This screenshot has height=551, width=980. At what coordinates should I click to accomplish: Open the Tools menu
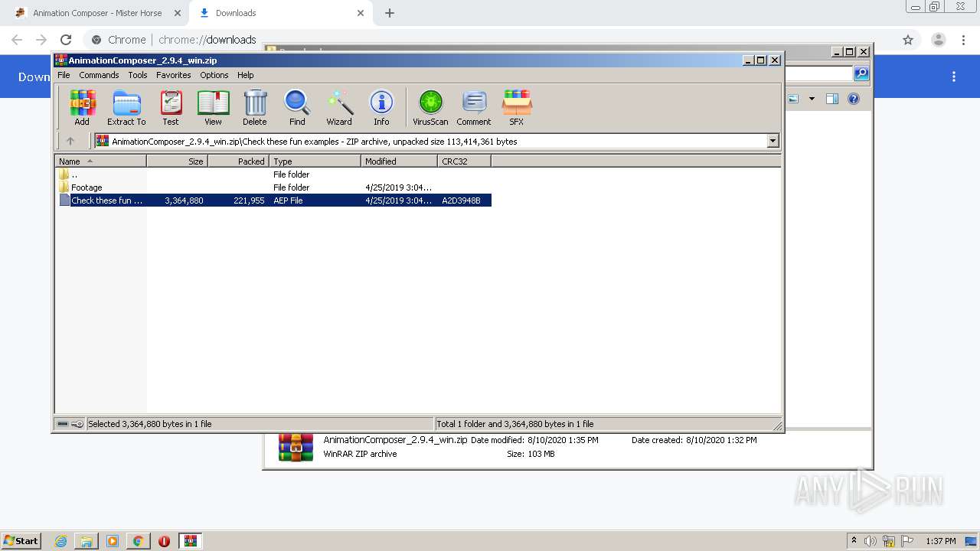(138, 75)
